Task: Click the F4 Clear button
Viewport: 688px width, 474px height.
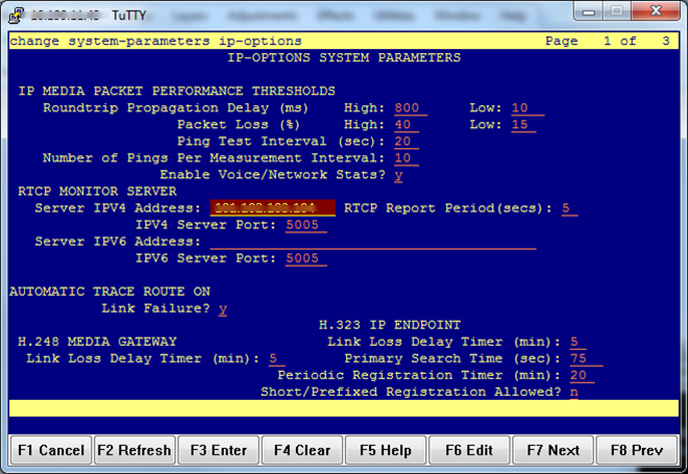Action: (x=302, y=450)
